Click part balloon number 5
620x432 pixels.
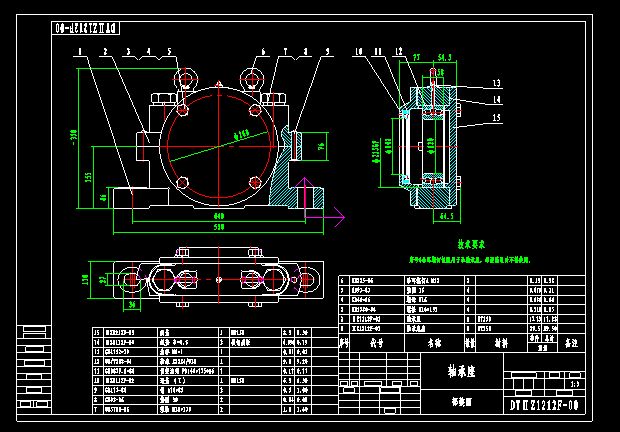(x=170, y=52)
